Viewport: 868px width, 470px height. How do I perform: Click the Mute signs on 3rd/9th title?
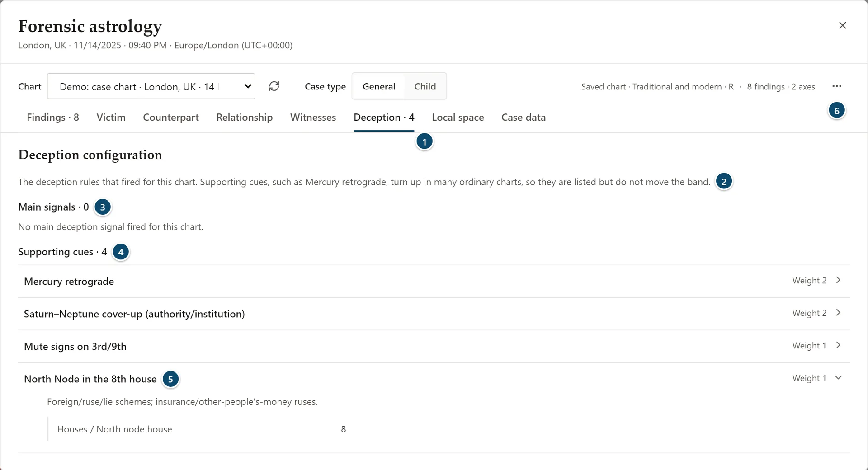(x=75, y=347)
